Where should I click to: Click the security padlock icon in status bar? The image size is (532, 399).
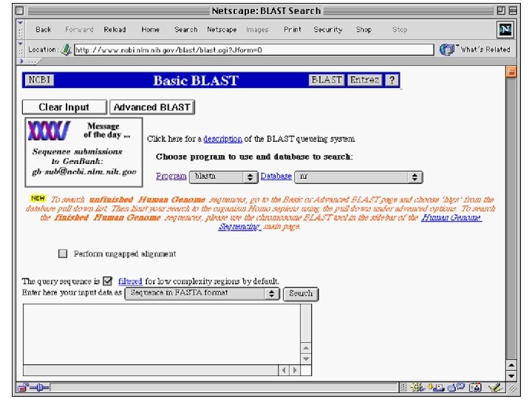(23, 387)
